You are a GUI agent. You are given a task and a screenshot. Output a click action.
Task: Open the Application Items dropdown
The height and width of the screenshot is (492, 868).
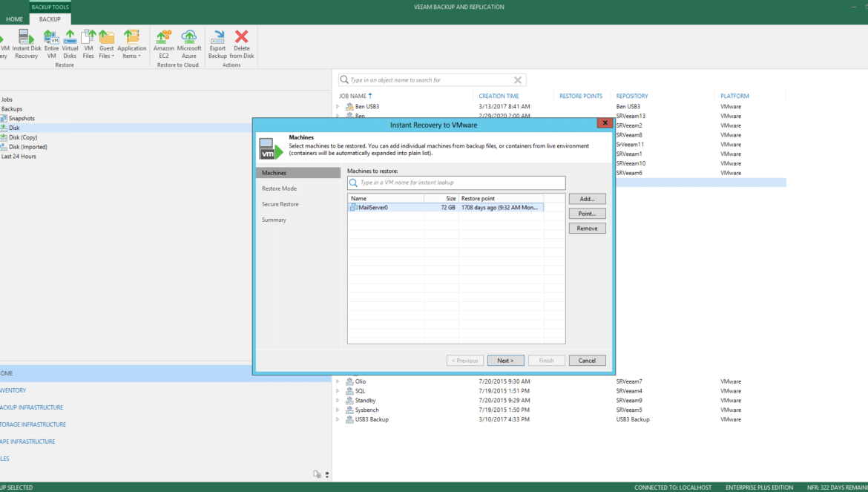pos(132,45)
